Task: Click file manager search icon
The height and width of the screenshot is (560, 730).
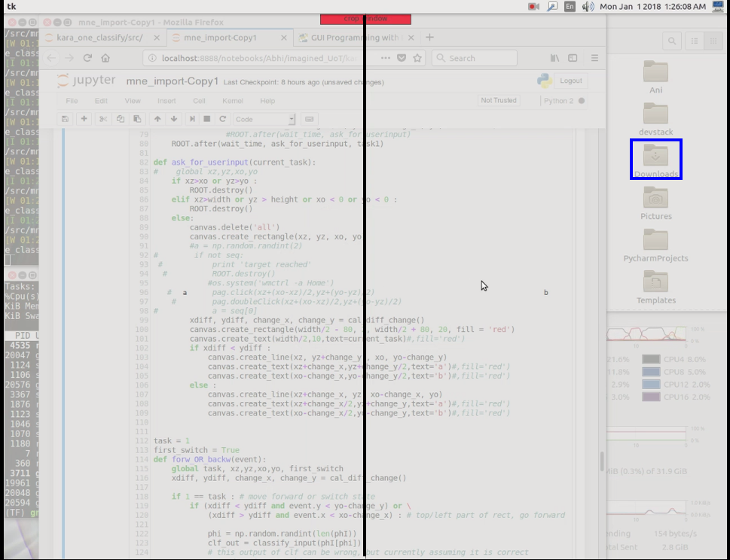Action: 672,41
